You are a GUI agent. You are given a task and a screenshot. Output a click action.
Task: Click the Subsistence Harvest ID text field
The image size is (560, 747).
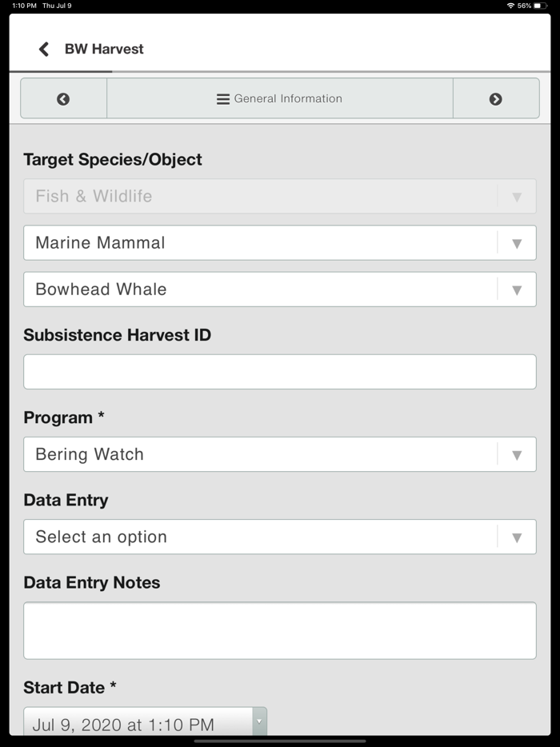tap(280, 372)
